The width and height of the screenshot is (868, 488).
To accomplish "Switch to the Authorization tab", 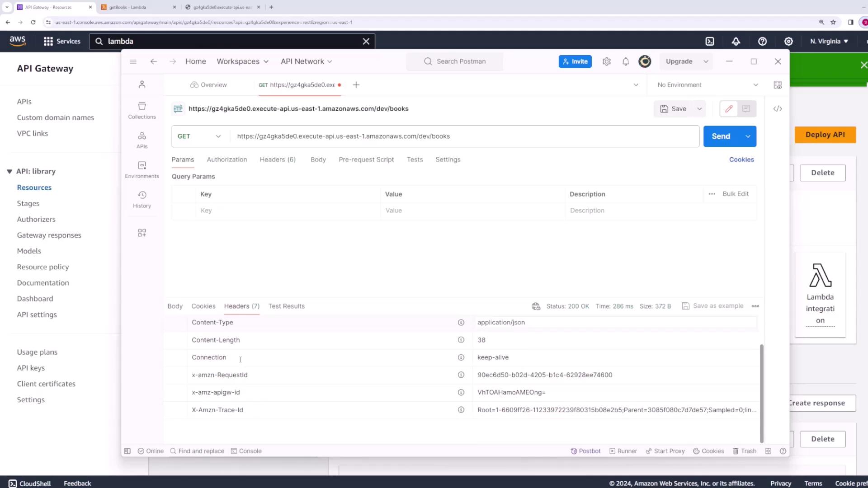I will (x=226, y=160).
